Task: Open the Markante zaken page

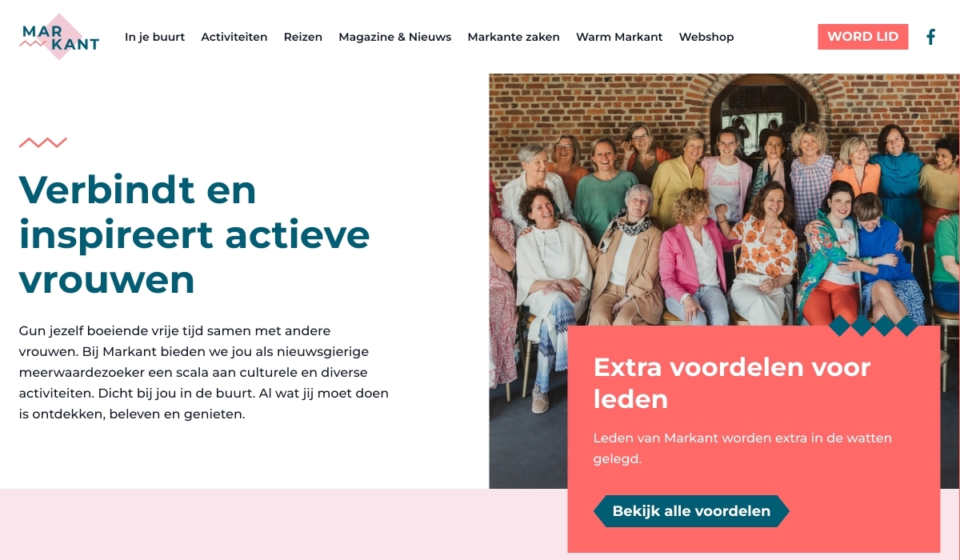Action: tap(514, 37)
